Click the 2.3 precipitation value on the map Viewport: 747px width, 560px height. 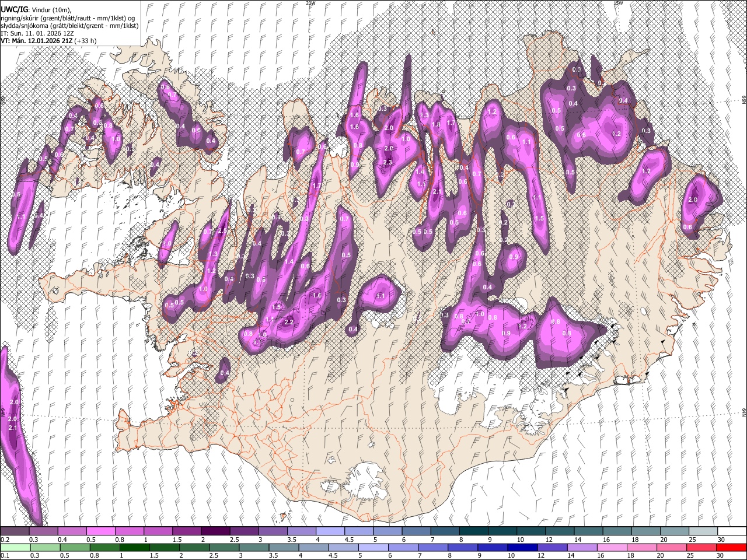click(389, 162)
